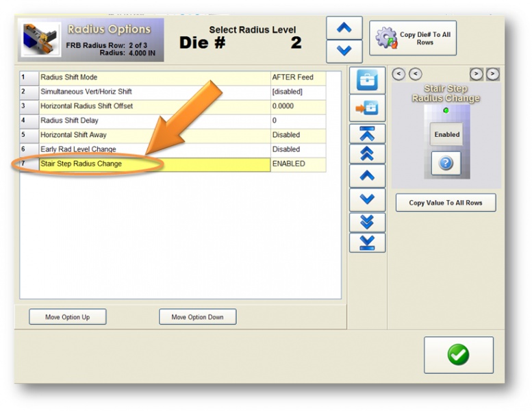
Task: Open help with the blue question mark icon
Action: [446, 164]
